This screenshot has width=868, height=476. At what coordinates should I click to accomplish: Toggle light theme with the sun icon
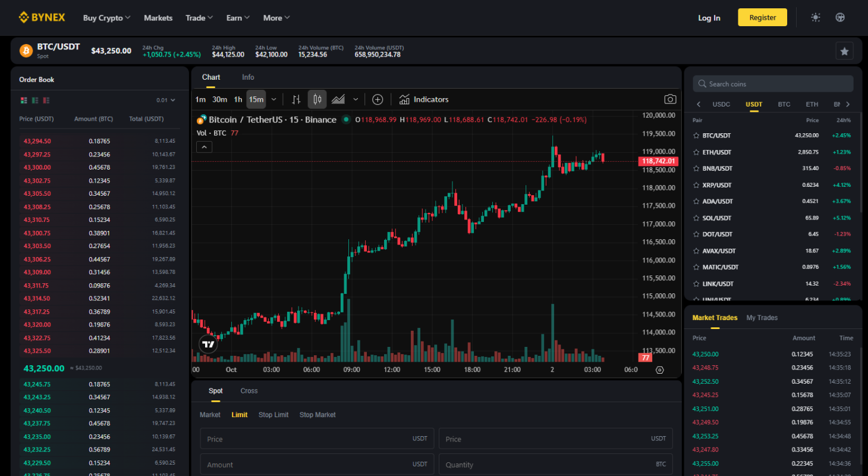816,18
